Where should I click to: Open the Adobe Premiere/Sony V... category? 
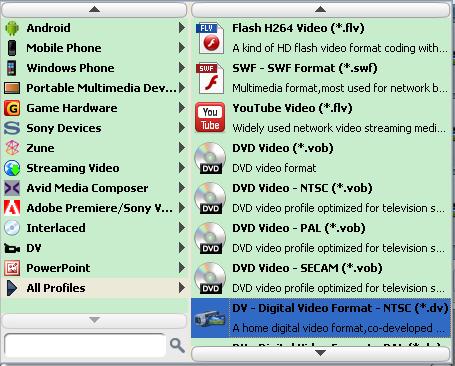point(94,208)
